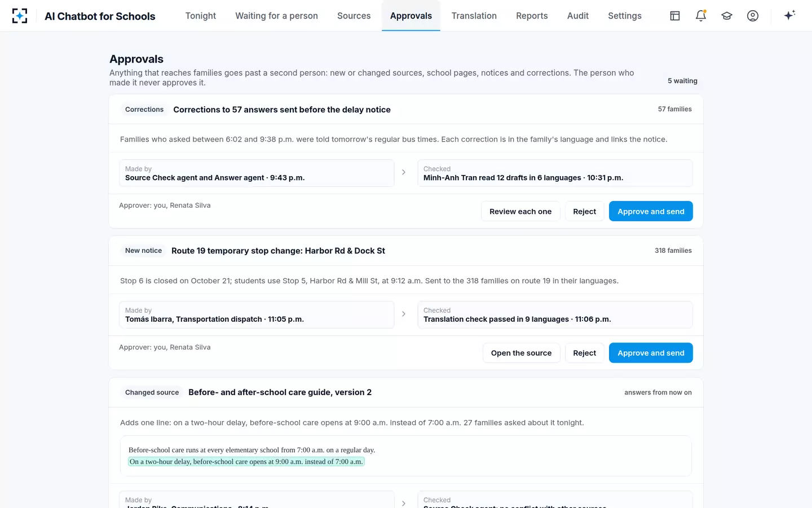
Task: Click title 'Corrections to 57 answers sent before the delay notice'
Action: click(x=282, y=110)
